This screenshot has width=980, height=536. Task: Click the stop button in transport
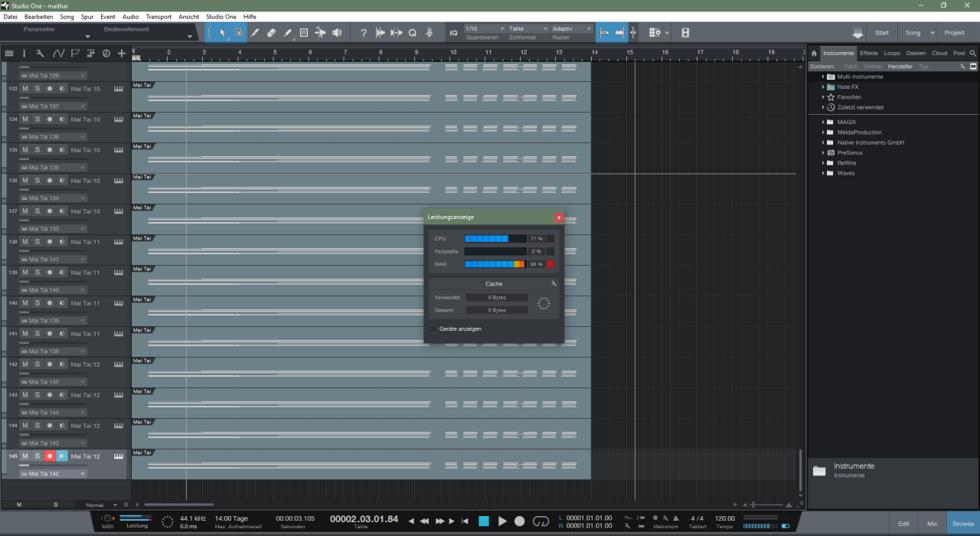point(484,521)
